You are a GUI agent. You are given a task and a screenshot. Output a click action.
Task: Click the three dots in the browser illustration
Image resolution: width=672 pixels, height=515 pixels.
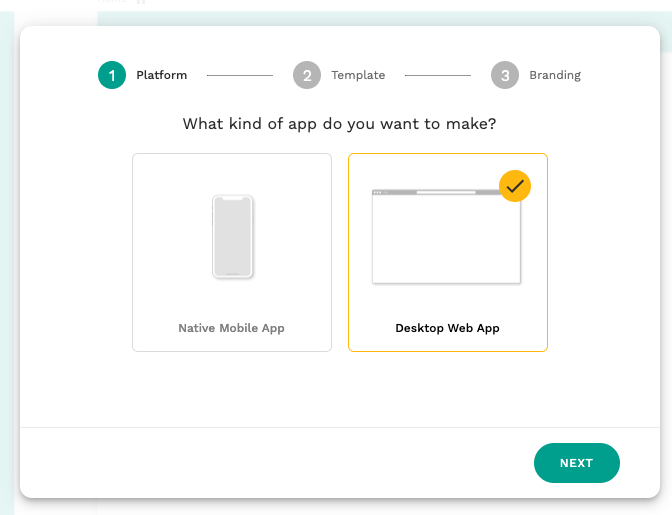tap(378, 192)
